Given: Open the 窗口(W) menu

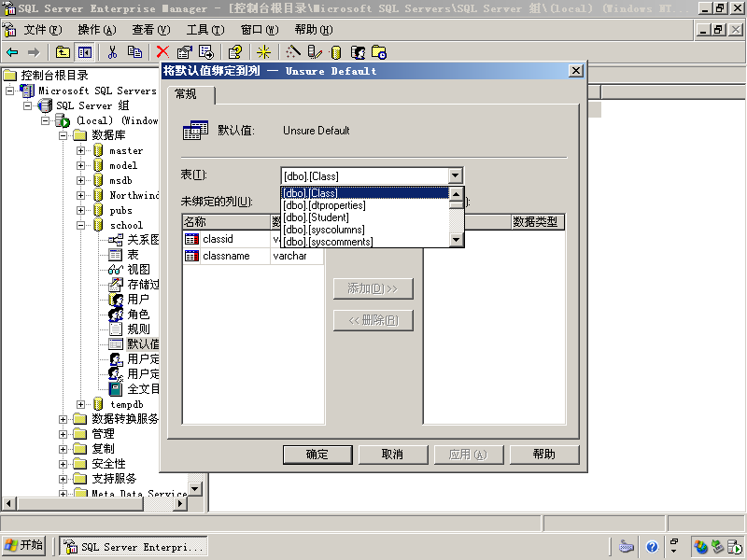Looking at the screenshot, I should click(x=260, y=30).
